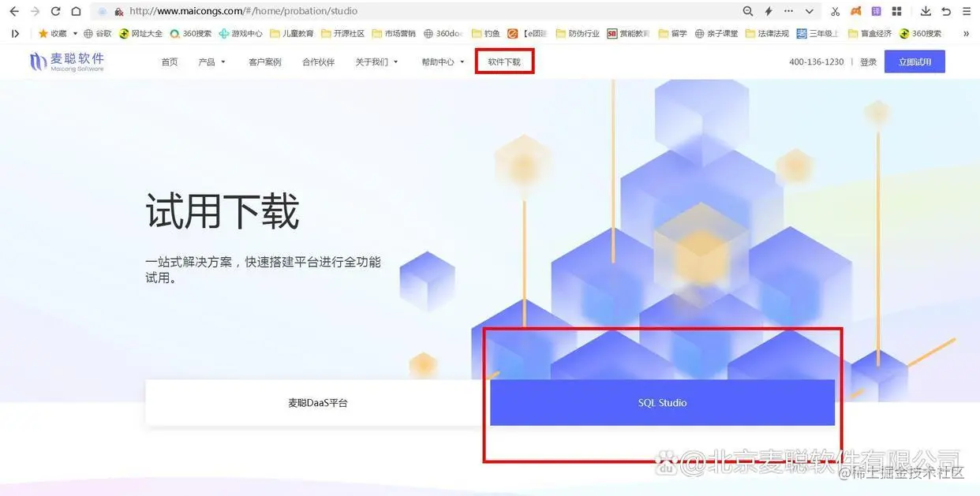
Task: Open the orange game controller extension
Action: tap(856, 11)
